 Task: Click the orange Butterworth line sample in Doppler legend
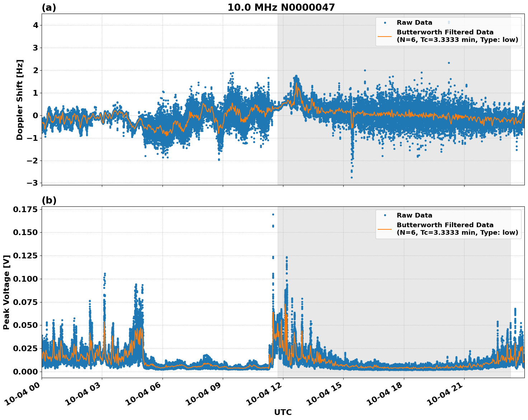385,36
